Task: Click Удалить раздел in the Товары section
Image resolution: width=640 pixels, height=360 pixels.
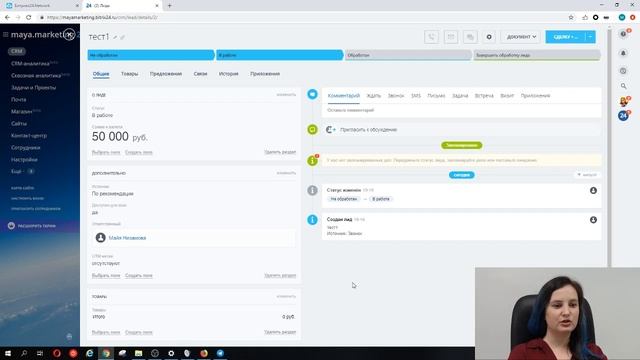Action: click(x=280, y=332)
